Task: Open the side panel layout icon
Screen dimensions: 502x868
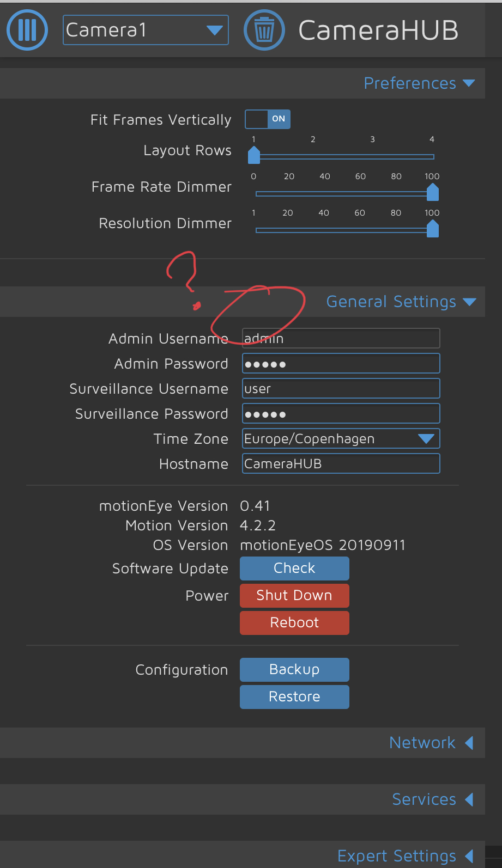Action: 27,30
